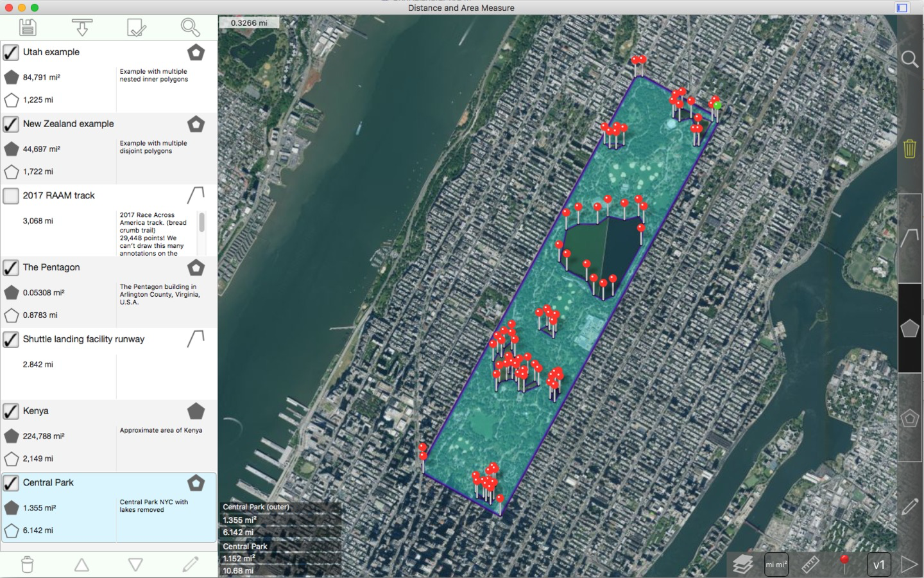Click the Kenya area value 224,788 mi²
This screenshot has height=578, width=924.
(44, 436)
